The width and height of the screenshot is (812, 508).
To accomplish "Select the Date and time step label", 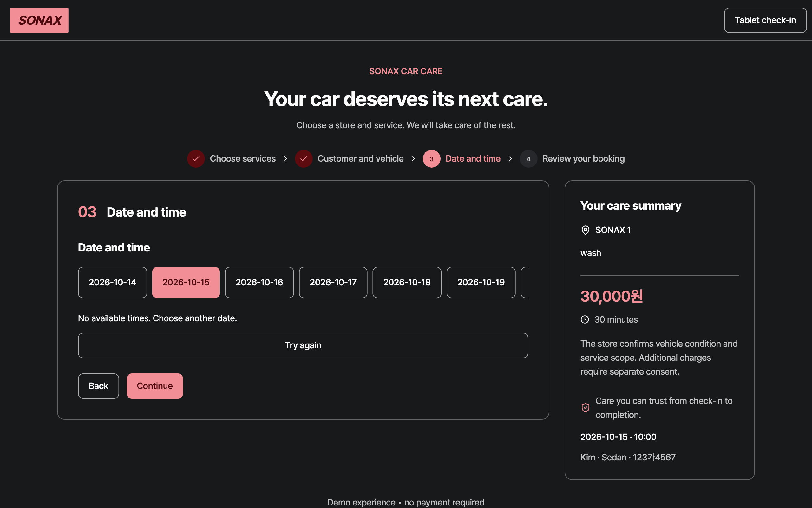I will pyautogui.click(x=473, y=158).
